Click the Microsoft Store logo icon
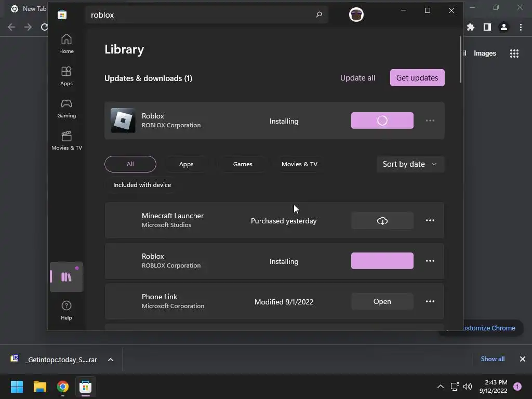The width and height of the screenshot is (532, 399). click(62, 15)
